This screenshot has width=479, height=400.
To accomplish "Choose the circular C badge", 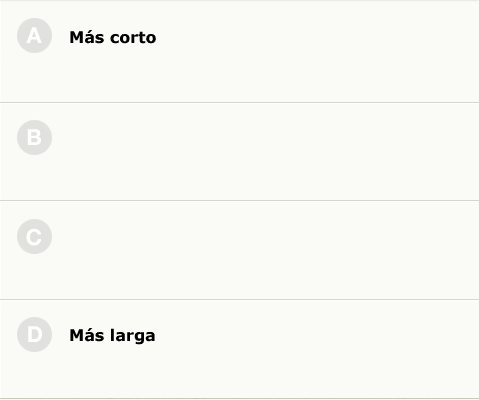I will pyautogui.click(x=34, y=237).
